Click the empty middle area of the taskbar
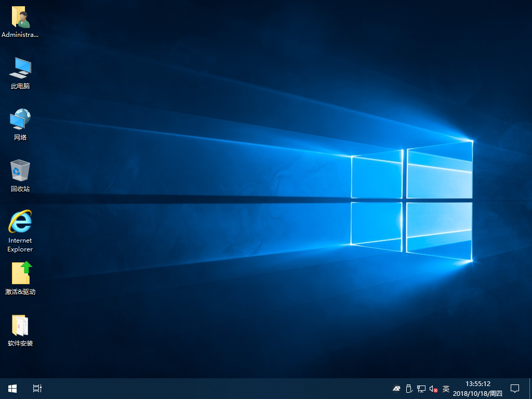532x399 pixels. pyautogui.click(x=208, y=388)
